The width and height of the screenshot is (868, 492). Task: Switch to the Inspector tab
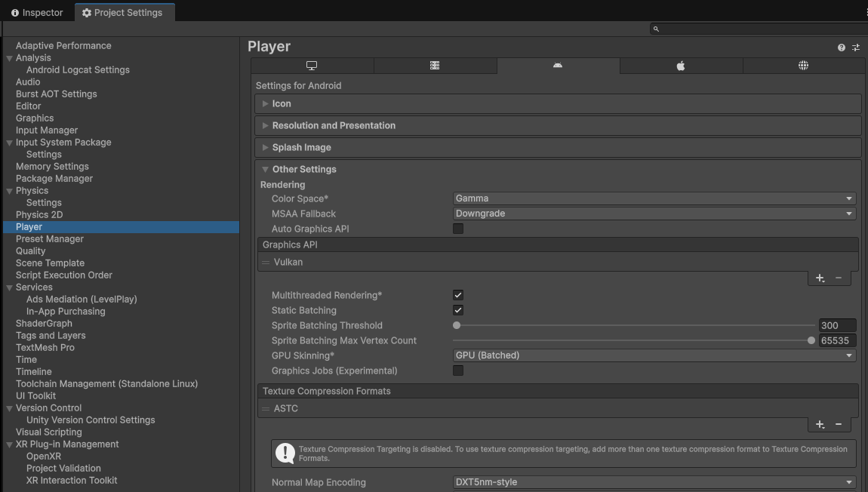click(37, 12)
